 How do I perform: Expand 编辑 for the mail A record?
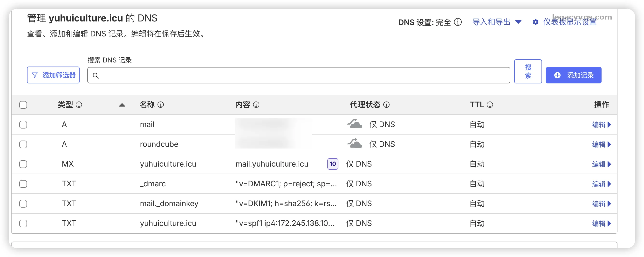click(601, 124)
